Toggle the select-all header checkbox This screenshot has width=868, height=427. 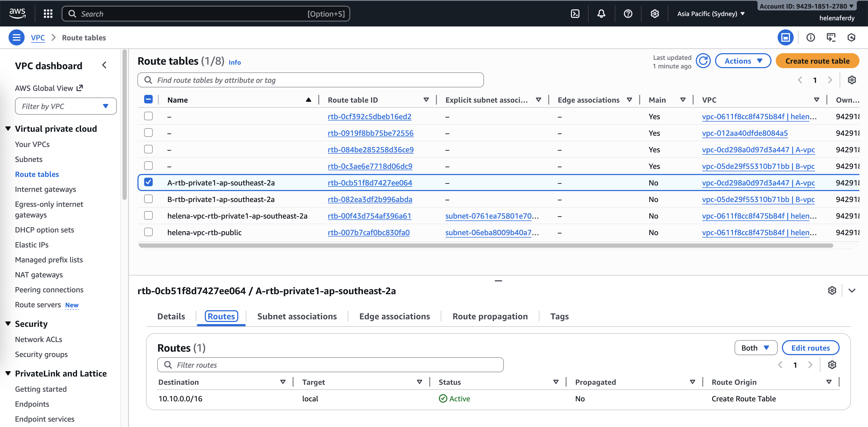(x=148, y=99)
